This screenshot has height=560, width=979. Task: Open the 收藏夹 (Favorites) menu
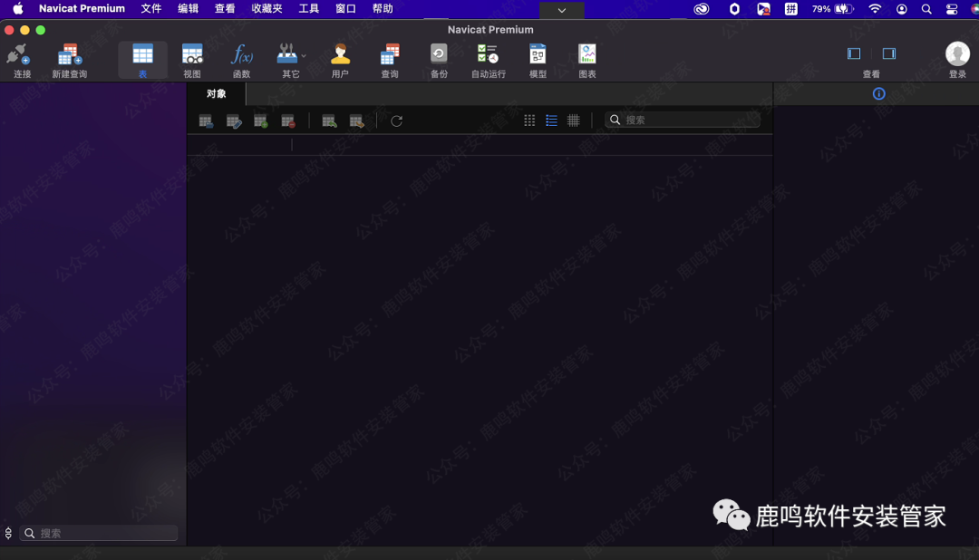(267, 9)
